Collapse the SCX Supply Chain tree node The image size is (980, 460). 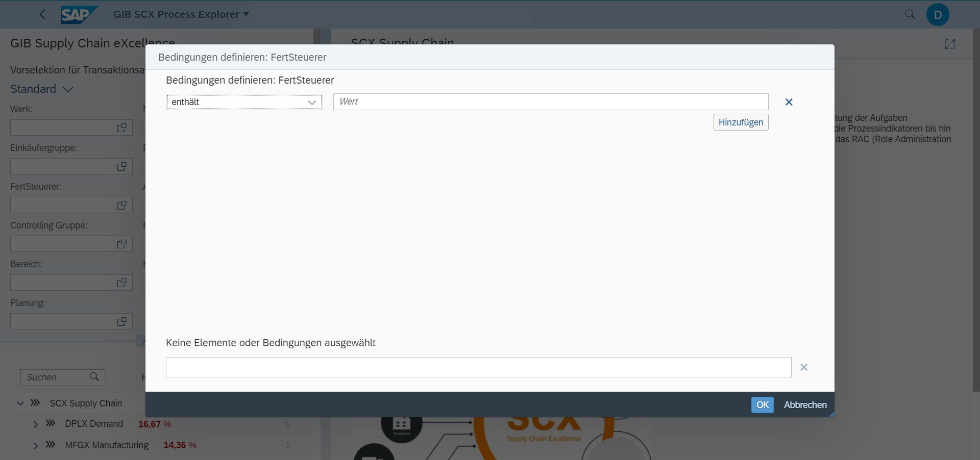point(20,403)
